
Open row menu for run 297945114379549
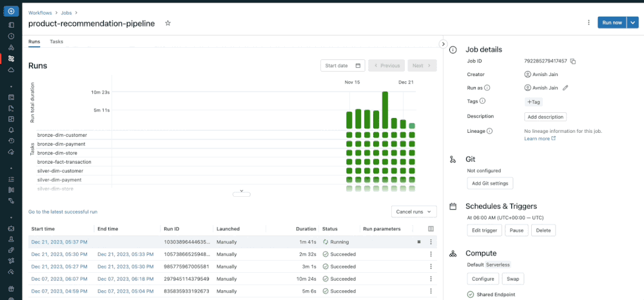[x=431, y=279]
